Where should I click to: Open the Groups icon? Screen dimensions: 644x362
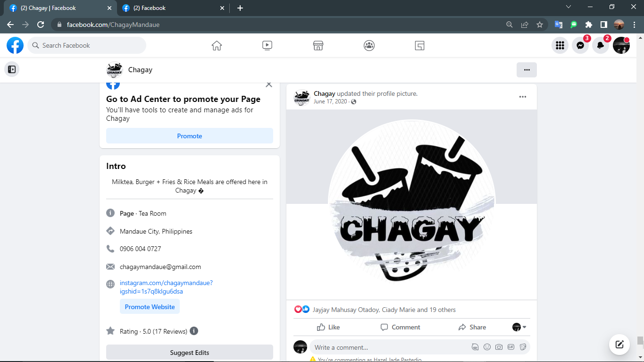coord(369,45)
